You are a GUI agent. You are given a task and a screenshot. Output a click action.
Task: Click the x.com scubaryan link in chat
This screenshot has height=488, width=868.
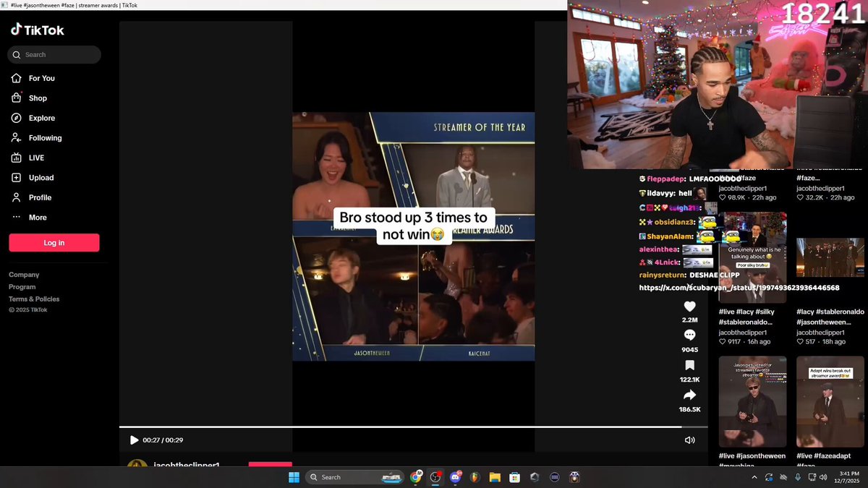click(739, 288)
